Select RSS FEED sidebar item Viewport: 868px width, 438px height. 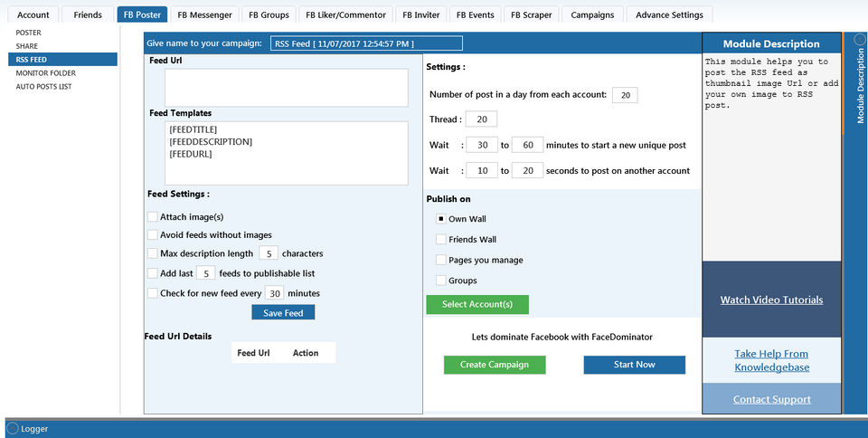coord(62,59)
